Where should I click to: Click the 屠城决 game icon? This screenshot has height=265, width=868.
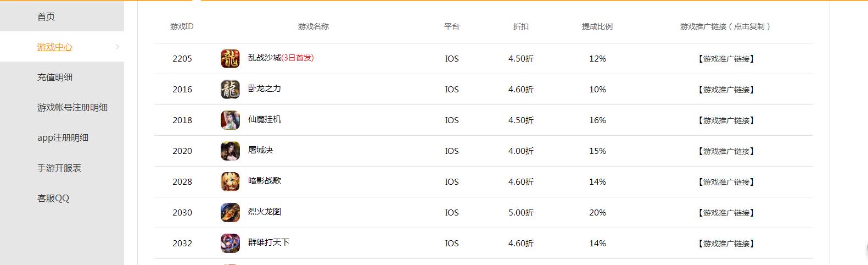[230, 151]
